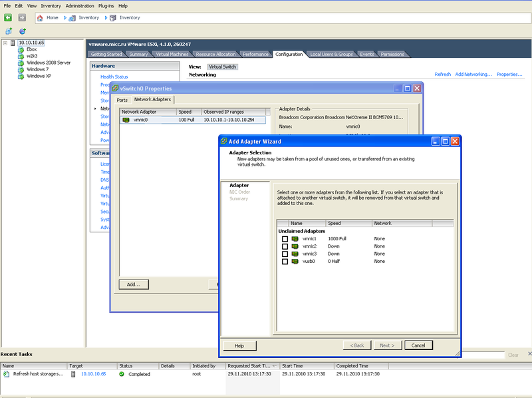Switch to the Events tab

pyautogui.click(x=367, y=55)
